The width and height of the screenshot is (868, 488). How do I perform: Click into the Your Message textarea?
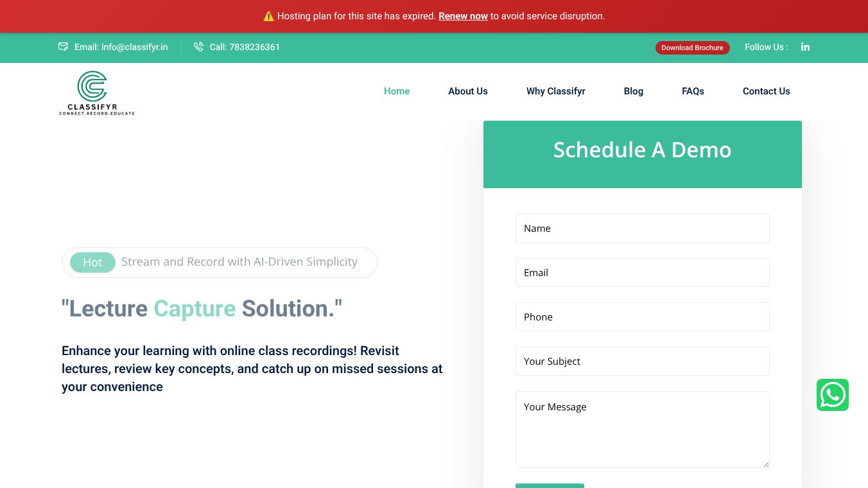642,430
